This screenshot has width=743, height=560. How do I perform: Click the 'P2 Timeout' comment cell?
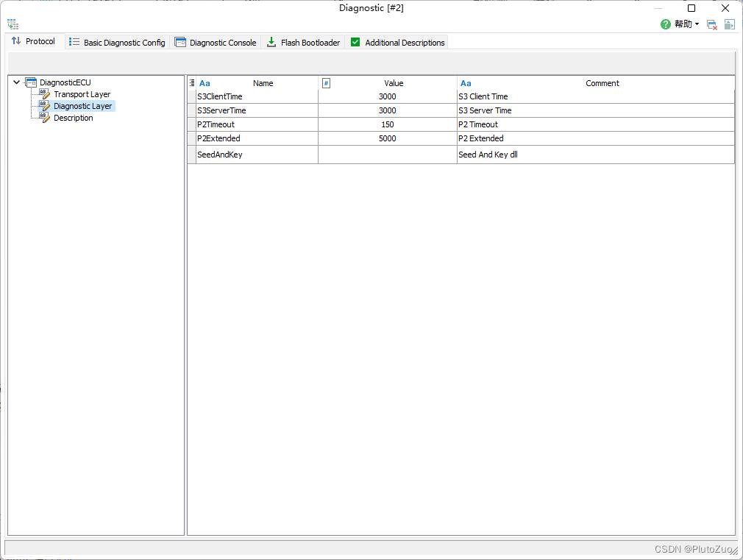coord(596,124)
